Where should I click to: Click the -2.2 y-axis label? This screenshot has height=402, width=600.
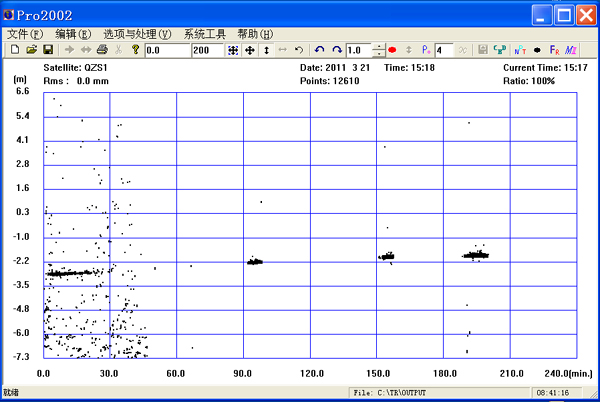[21, 261]
